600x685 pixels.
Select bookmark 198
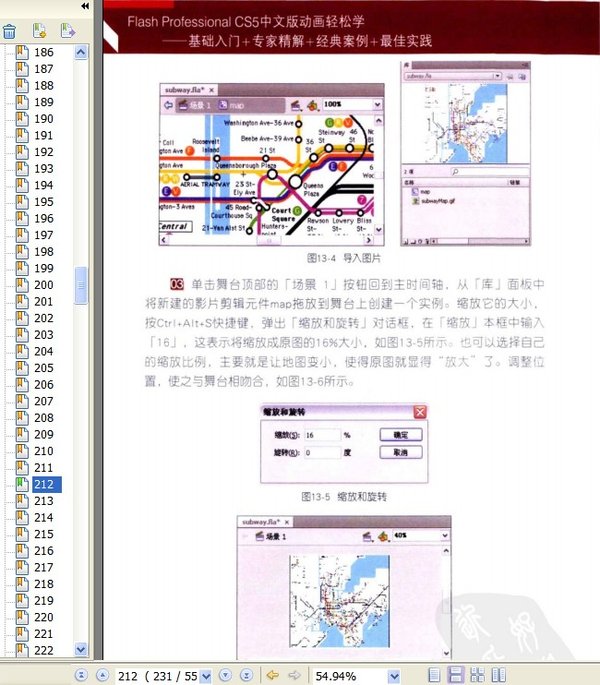point(44,251)
